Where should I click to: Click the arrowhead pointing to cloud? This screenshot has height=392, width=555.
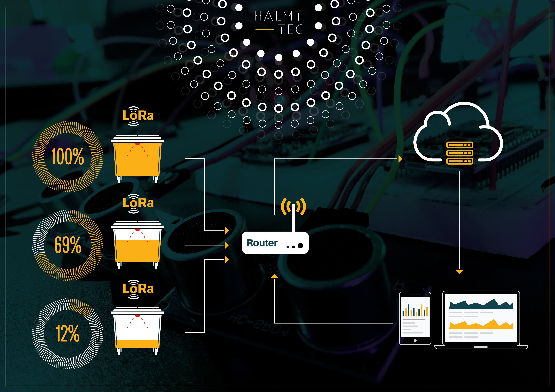400,159
